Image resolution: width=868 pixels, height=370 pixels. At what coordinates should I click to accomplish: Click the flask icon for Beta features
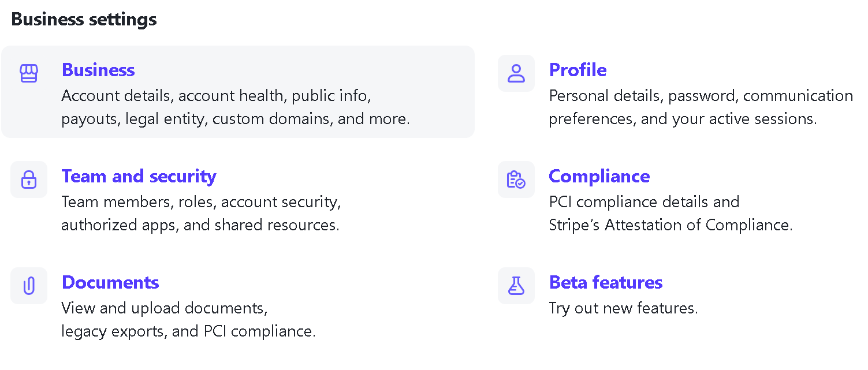point(516,286)
